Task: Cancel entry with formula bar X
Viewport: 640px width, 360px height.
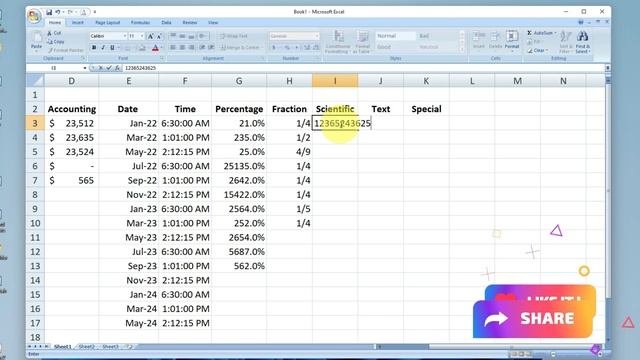Action: (101, 68)
